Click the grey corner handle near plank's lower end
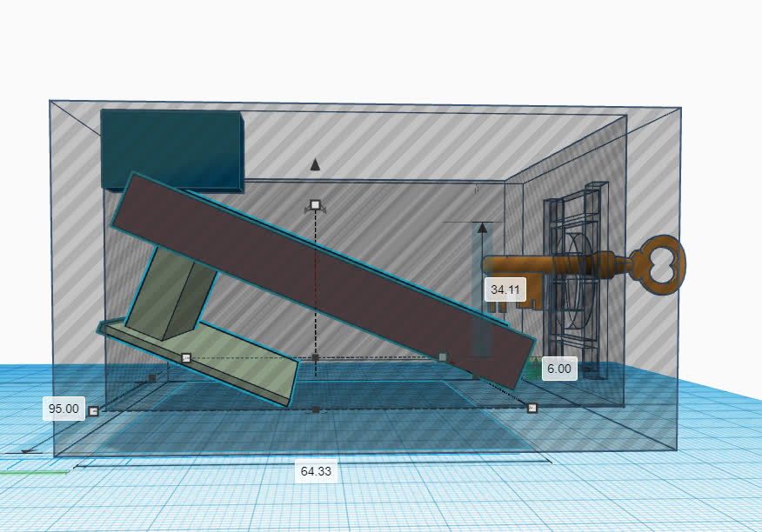The height and width of the screenshot is (532, 762). [x=442, y=357]
